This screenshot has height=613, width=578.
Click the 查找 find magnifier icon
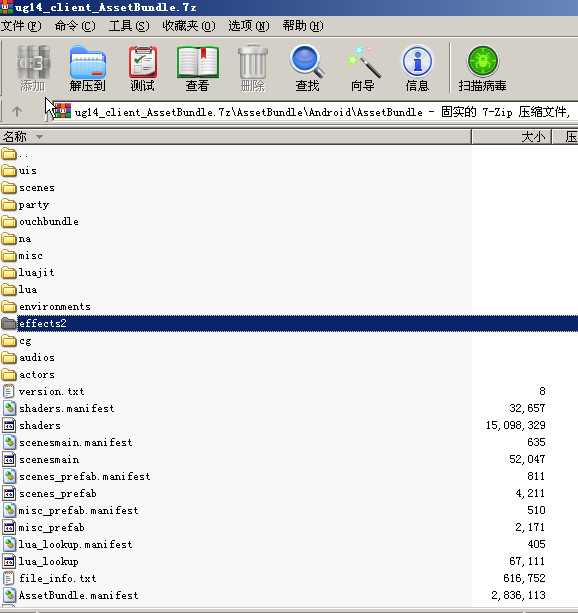pos(307,68)
